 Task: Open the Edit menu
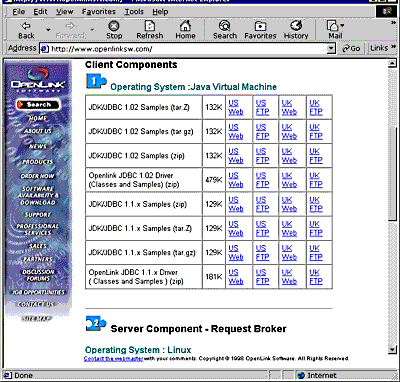point(40,12)
